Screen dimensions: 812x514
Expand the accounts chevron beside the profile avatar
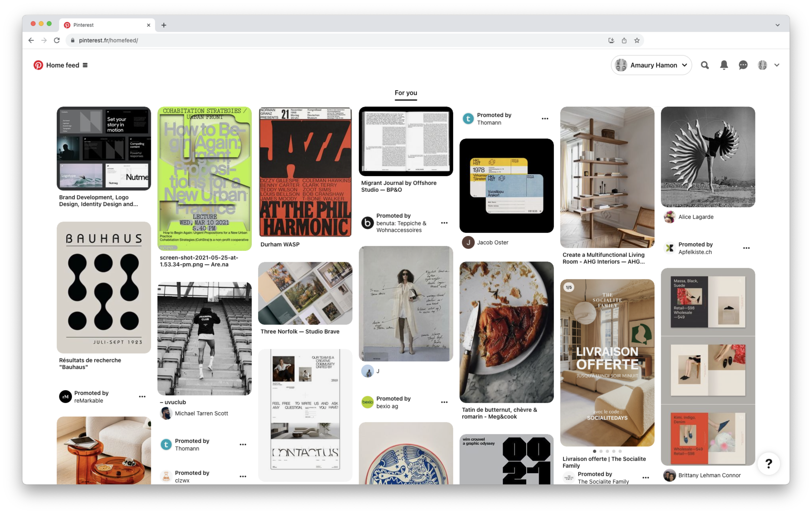[777, 65]
